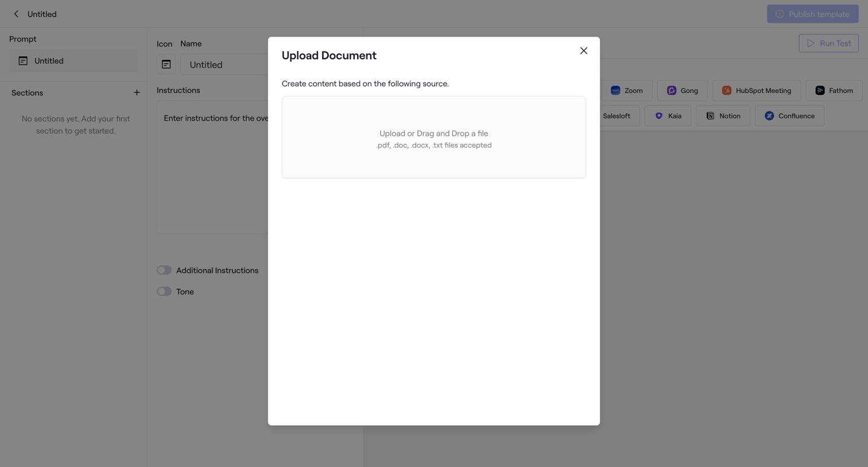Screen dimensions: 868x467
Task: Add a new section with plus icon
Action: point(137,93)
